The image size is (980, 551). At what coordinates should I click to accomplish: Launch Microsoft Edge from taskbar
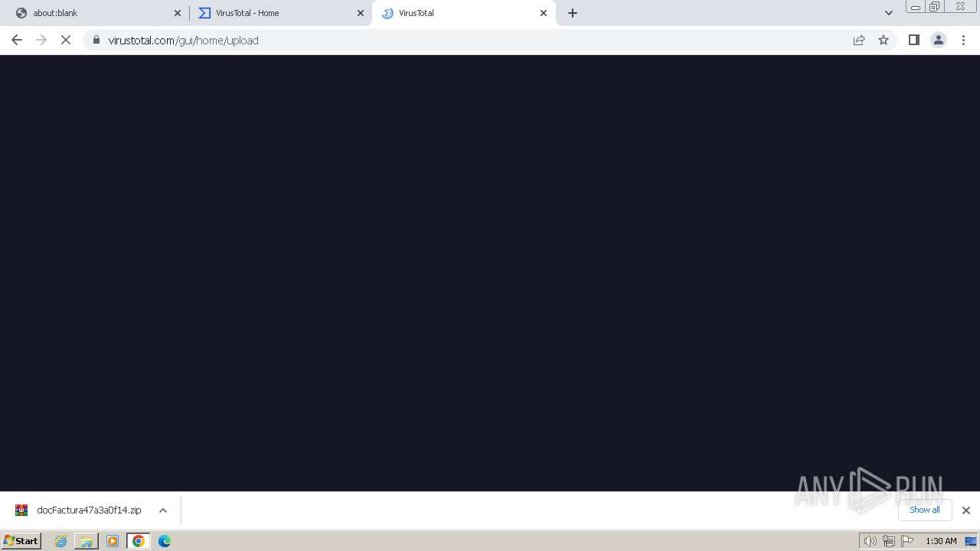165,541
